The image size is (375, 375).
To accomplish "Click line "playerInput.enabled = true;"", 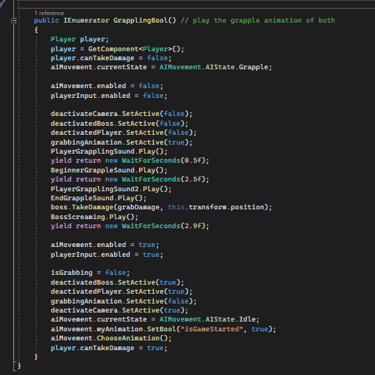I will (x=107, y=255).
